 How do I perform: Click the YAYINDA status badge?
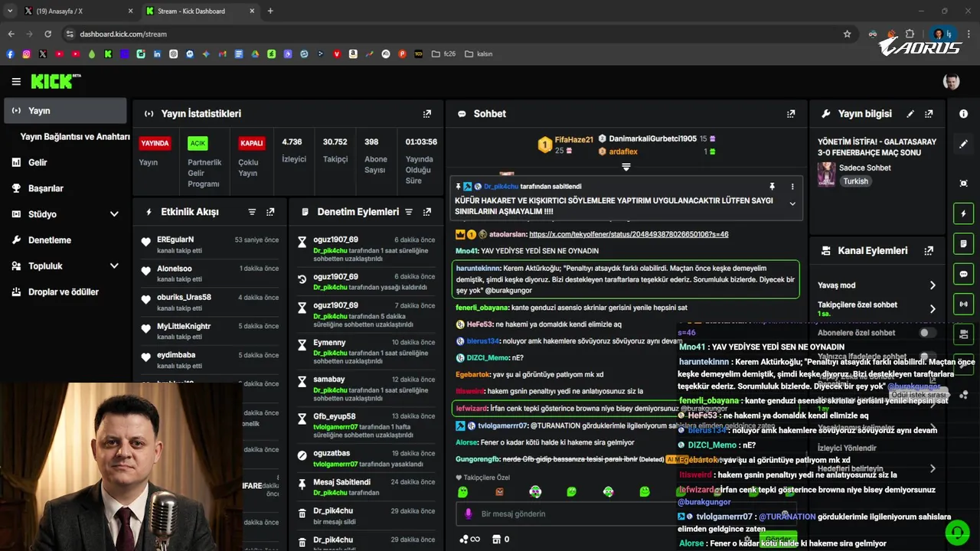point(155,143)
